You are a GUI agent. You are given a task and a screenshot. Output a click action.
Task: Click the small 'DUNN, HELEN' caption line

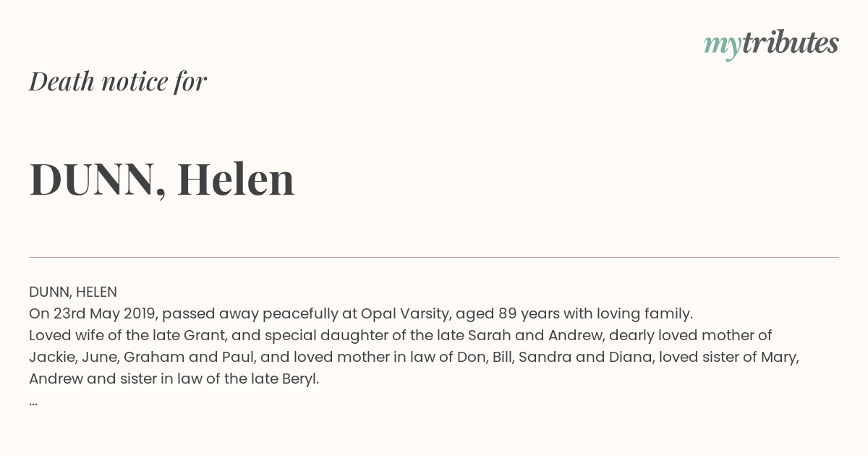73,292
